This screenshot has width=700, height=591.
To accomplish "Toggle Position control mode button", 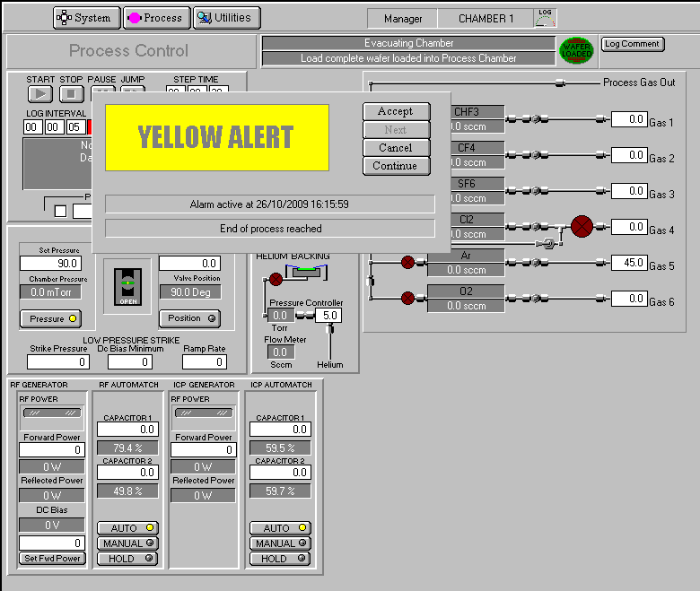I will point(190,318).
